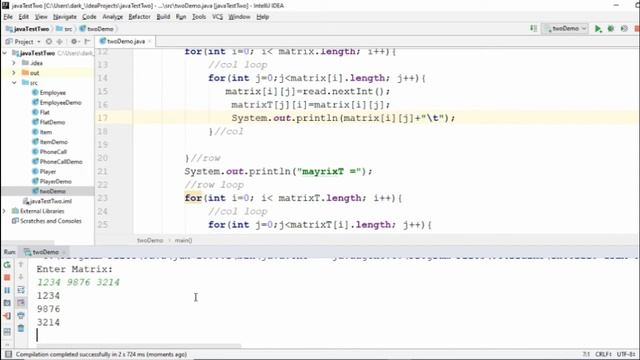Open the VCS menu
Screen dimensions: 640x360
tap(218, 17)
